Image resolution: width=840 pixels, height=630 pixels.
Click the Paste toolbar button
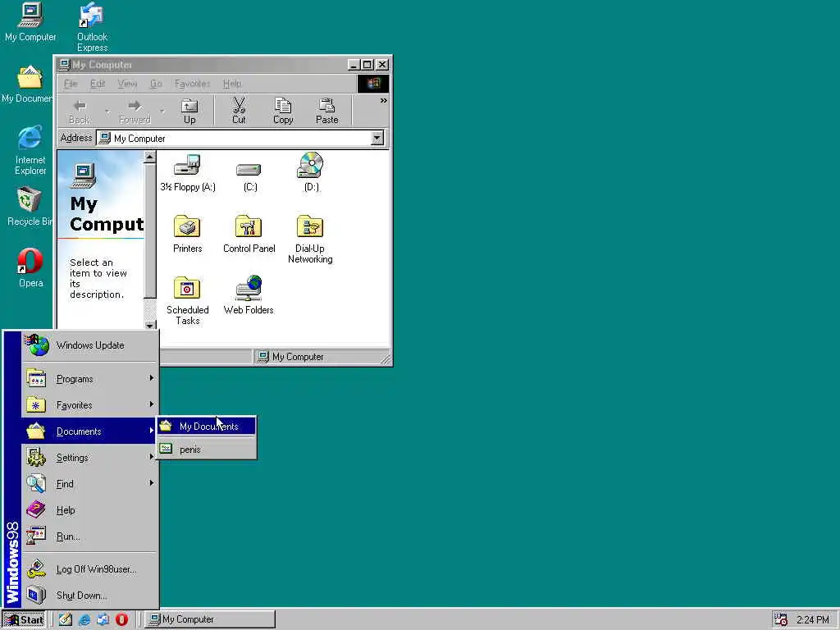(326, 111)
